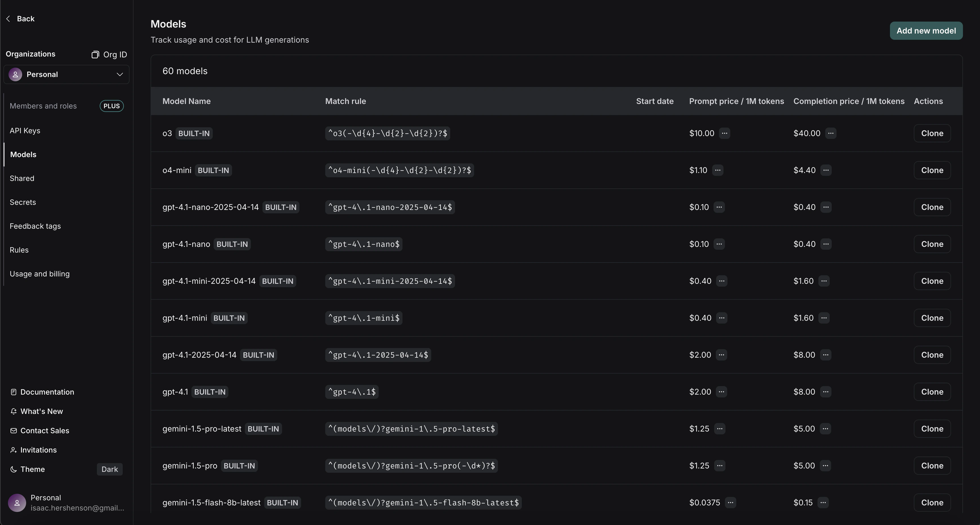980x525 pixels.
Task: Click the PLUS badge beside Members and roles
Action: coord(111,106)
